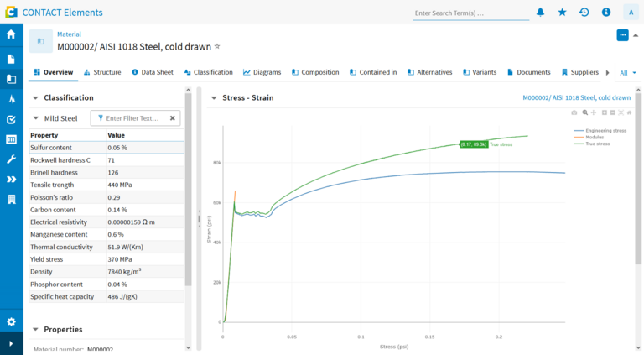Toggle Modulus legend entry
The height and width of the screenshot is (355, 644).
[589, 138]
